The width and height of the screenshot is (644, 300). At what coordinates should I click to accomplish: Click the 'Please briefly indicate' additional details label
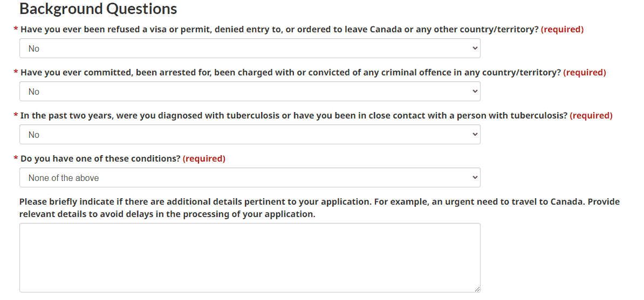click(x=319, y=208)
